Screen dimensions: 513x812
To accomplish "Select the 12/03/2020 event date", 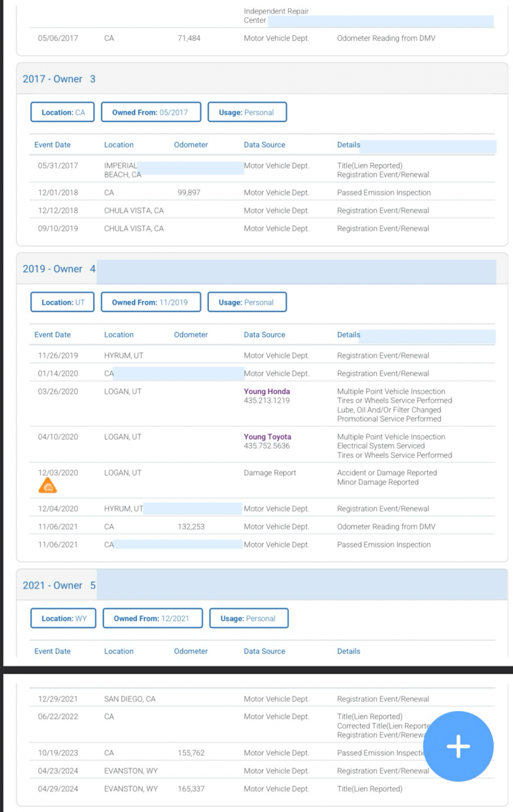I will [x=58, y=473].
